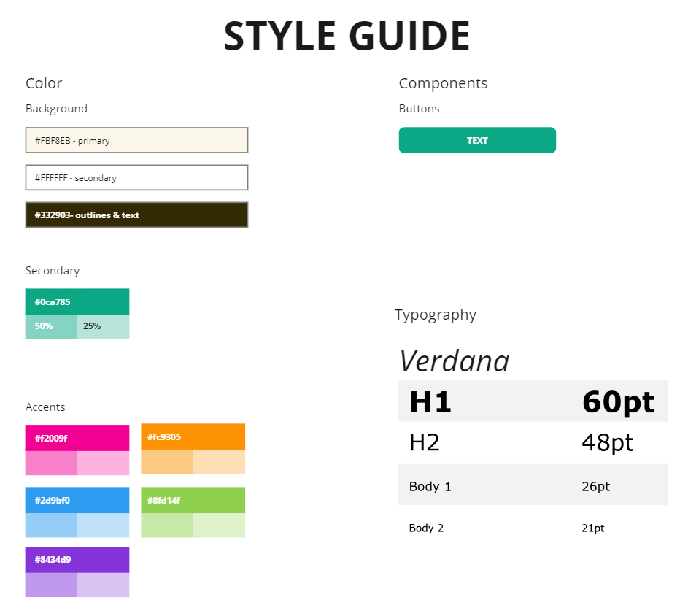Select the H1 60pt typography row
Screen dimensions: 688x616
(533, 401)
